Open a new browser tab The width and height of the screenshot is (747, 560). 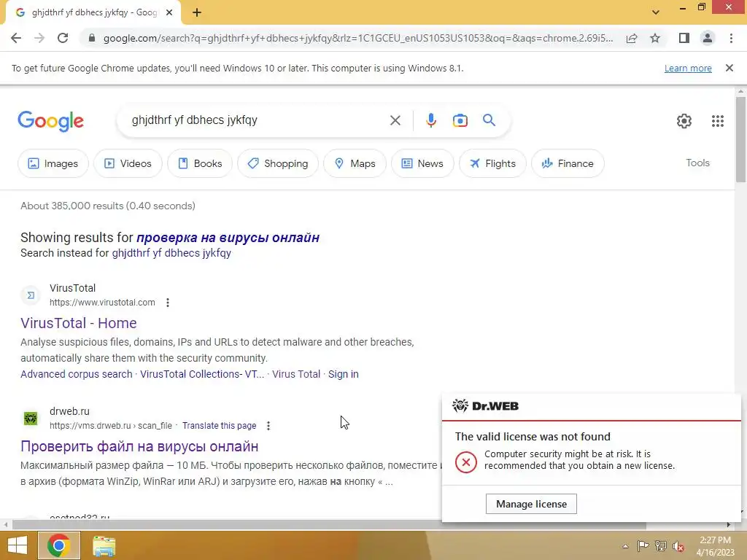click(197, 13)
